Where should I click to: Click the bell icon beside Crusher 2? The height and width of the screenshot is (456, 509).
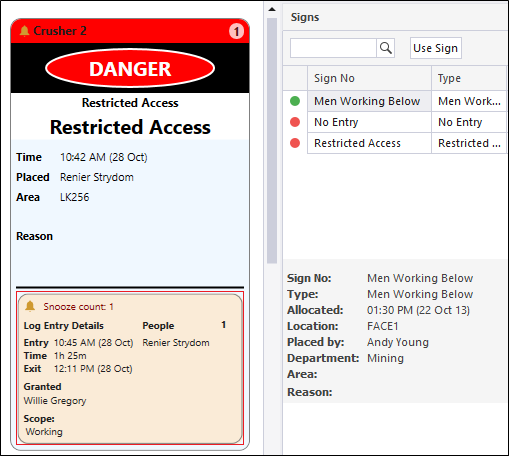click(24, 31)
